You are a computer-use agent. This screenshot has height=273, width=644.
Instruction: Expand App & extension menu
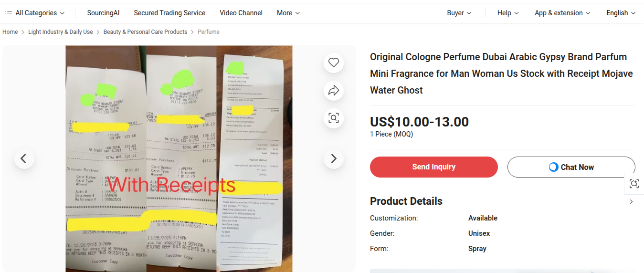tap(562, 13)
